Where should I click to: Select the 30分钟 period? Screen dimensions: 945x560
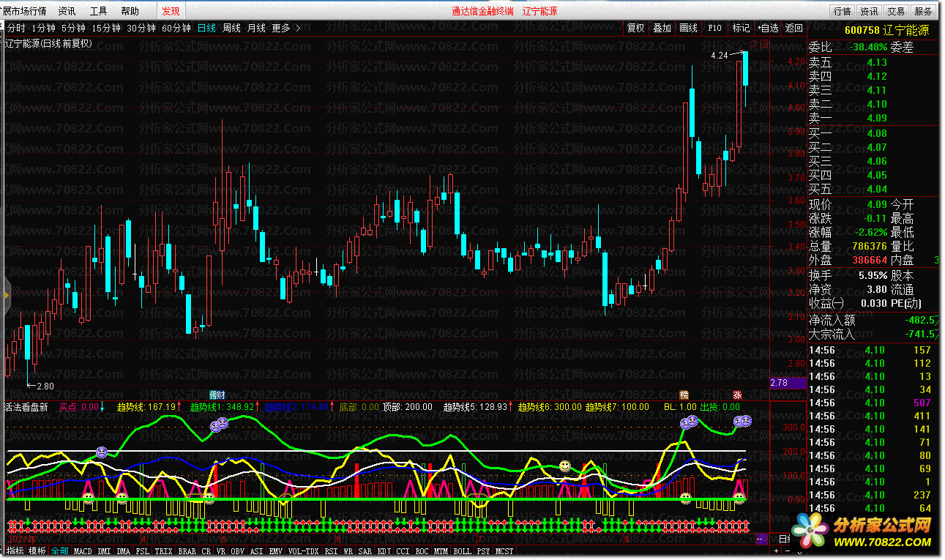pyautogui.click(x=141, y=29)
